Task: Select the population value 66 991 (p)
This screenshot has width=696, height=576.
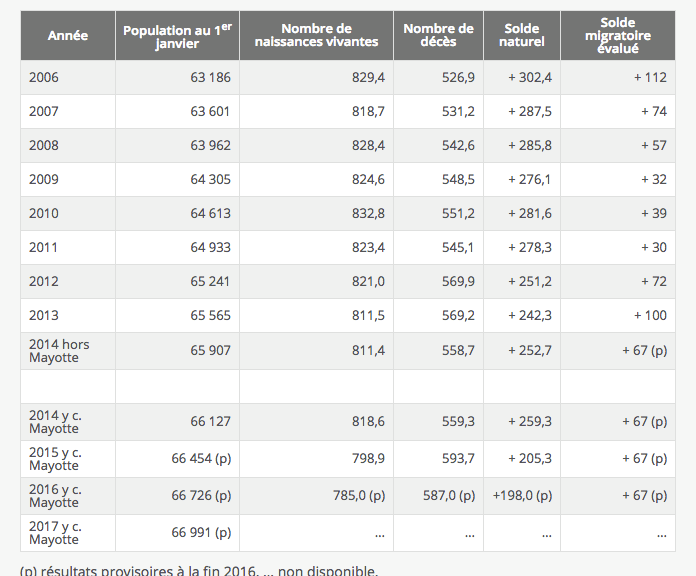Action: 201,532
